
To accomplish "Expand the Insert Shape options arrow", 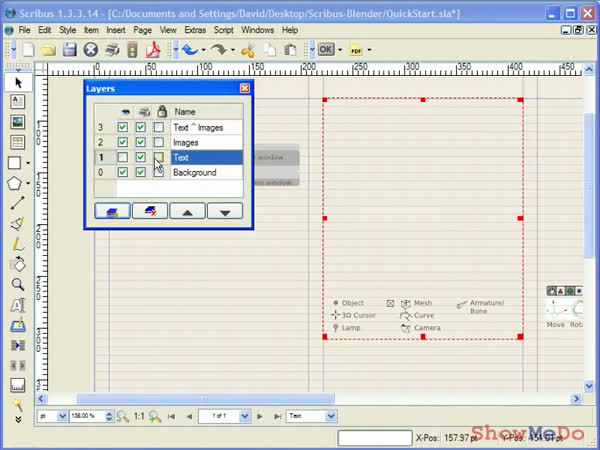I will tap(28, 163).
